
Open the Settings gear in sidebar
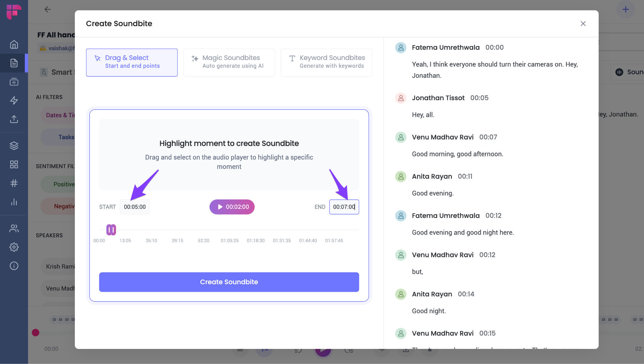click(x=14, y=247)
